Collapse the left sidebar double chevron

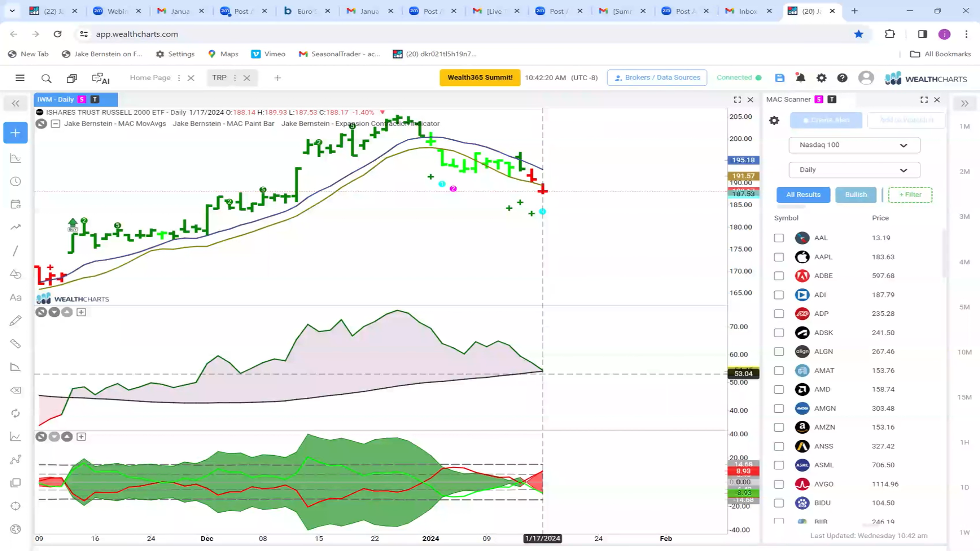(16, 104)
